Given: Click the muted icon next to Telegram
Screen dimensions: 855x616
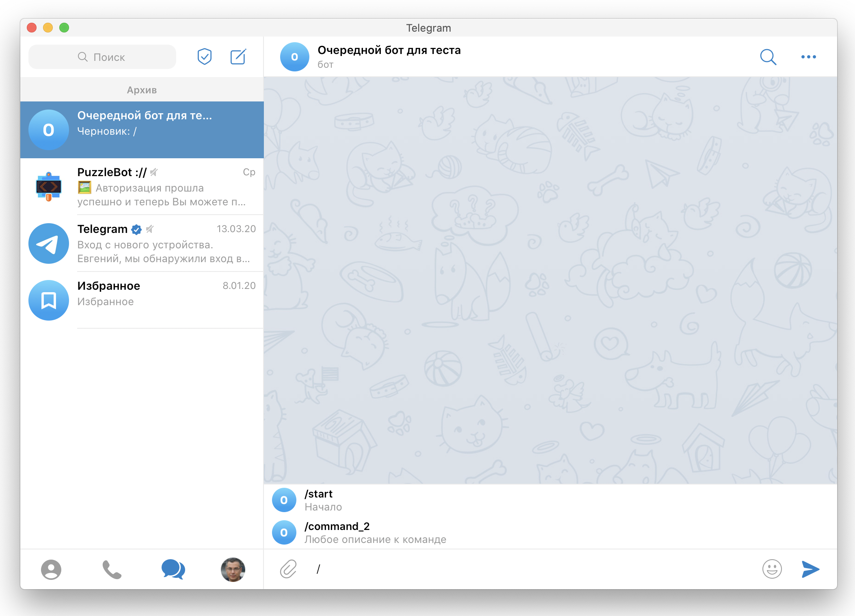Looking at the screenshot, I should (x=149, y=229).
